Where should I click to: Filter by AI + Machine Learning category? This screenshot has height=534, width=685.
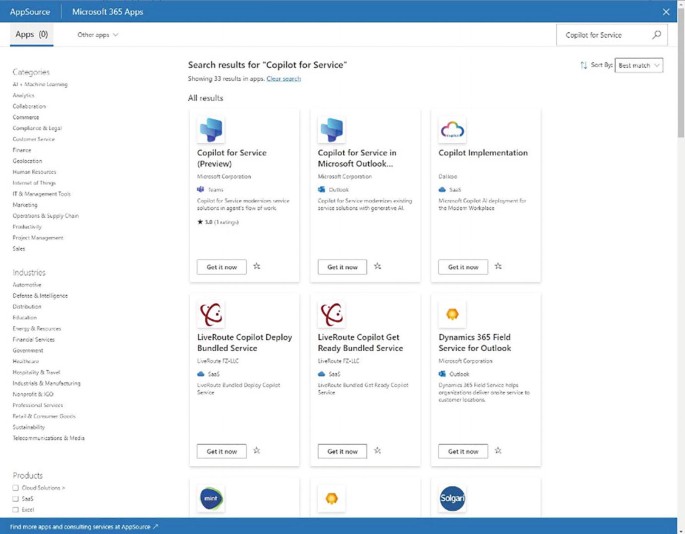coord(40,84)
